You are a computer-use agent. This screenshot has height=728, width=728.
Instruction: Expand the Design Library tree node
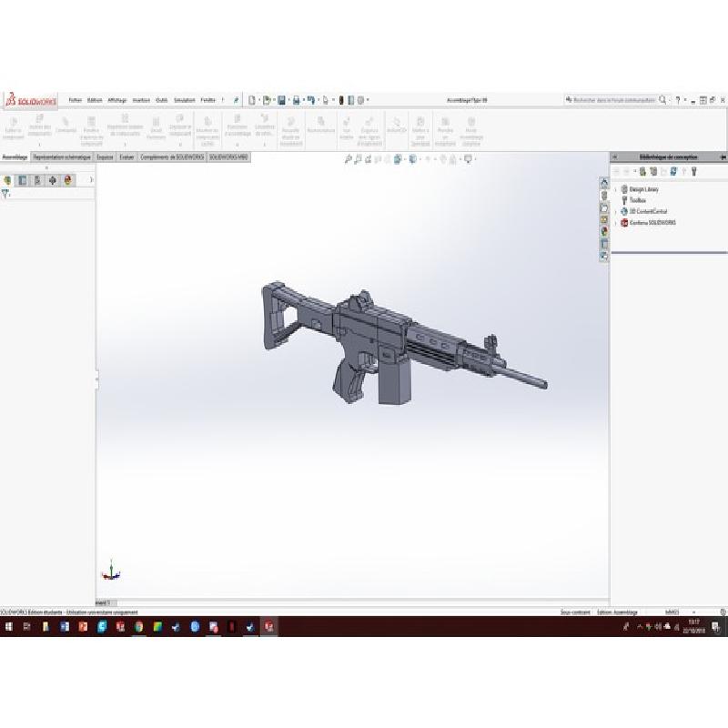point(616,189)
